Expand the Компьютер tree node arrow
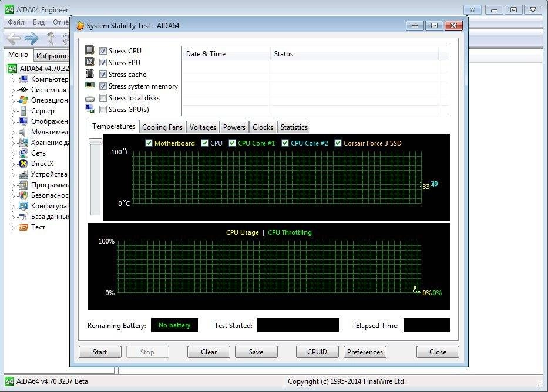The image size is (548, 392). point(14,80)
